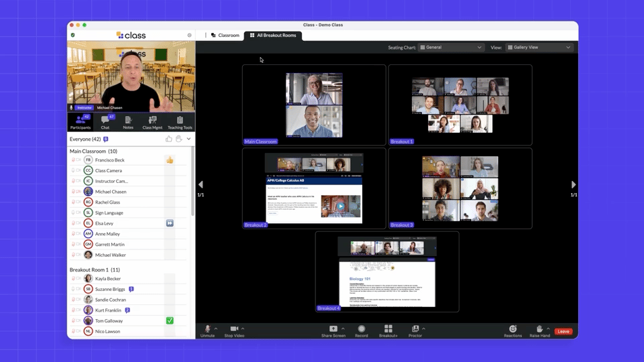Open Breakout+ rooms control

click(x=388, y=330)
